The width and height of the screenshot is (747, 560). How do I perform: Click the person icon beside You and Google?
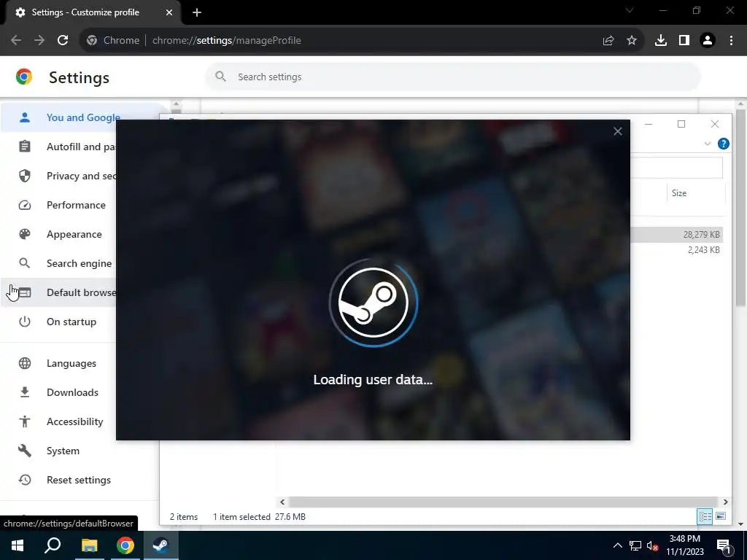pos(25,117)
